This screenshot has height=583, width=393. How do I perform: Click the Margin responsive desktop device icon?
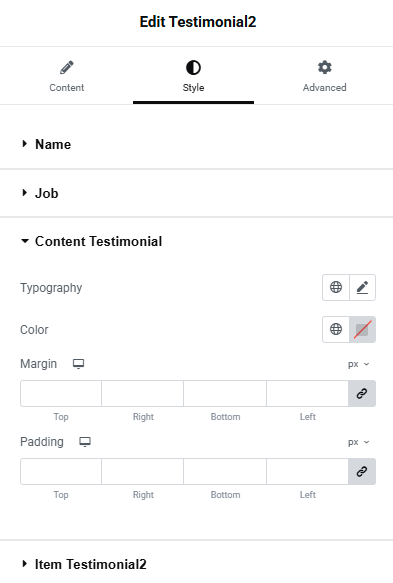78,364
